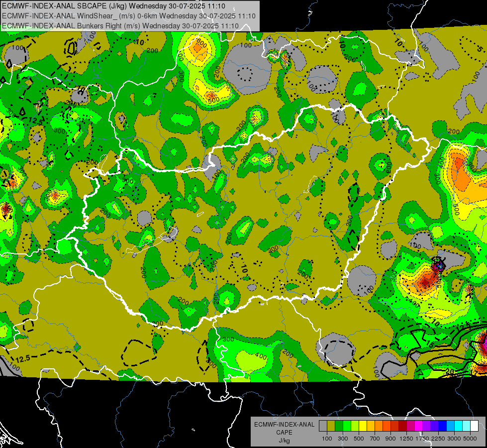
Task: Click the WindShear 0-6km title line
Action: [128, 16]
